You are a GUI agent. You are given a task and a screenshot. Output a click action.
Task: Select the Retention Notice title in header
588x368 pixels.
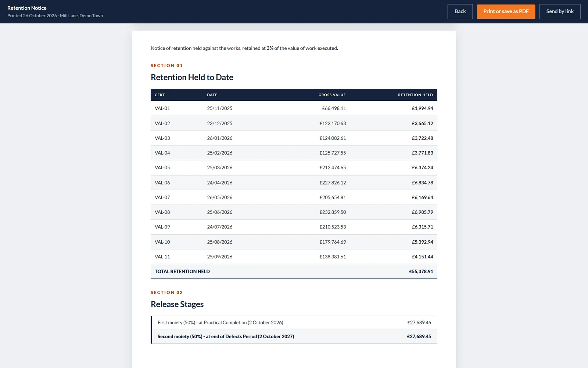27,8
